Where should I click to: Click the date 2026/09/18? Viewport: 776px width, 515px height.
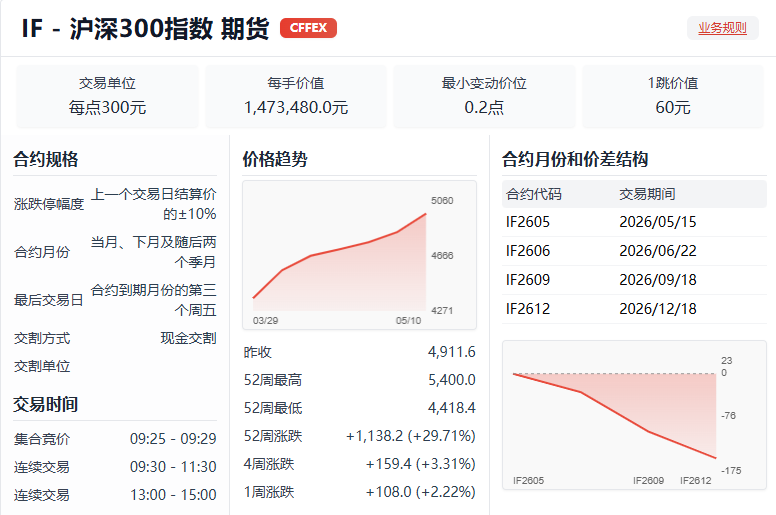pos(658,280)
